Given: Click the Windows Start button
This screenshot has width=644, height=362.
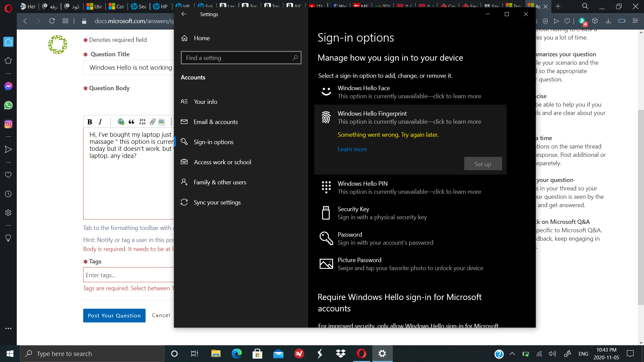Looking at the screenshot, I should point(10,354).
